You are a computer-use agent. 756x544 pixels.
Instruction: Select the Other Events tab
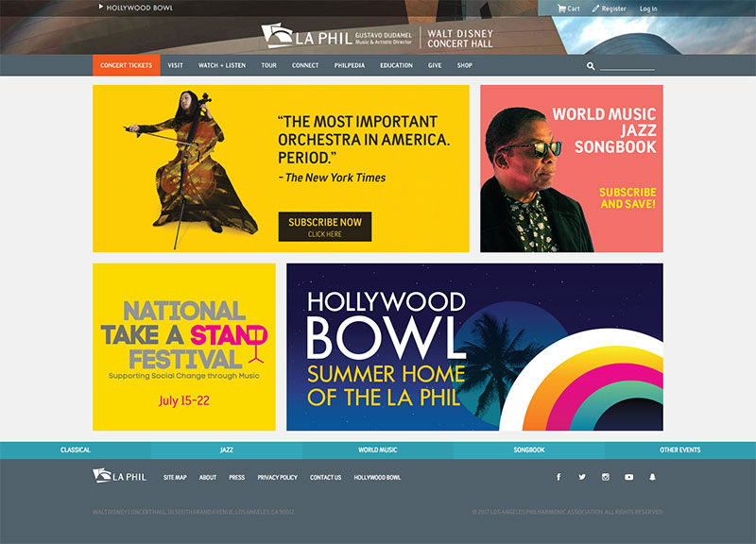pos(680,450)
